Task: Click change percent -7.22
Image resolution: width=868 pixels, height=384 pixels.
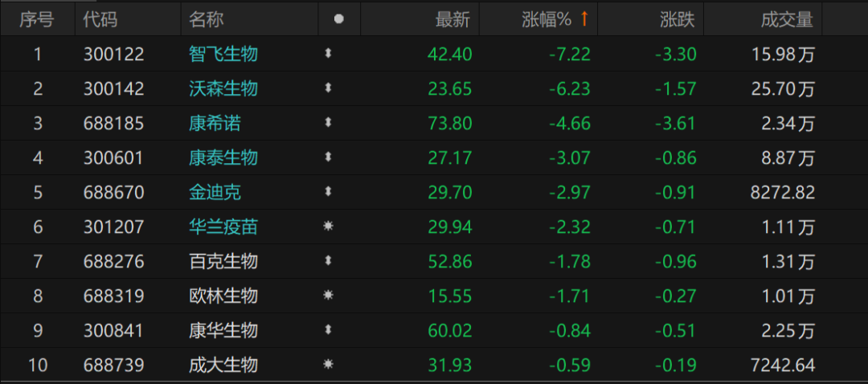Action: (570, 54)
